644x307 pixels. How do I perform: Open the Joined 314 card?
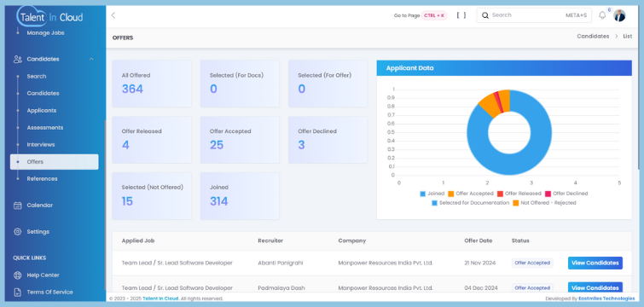coord(240,196)
